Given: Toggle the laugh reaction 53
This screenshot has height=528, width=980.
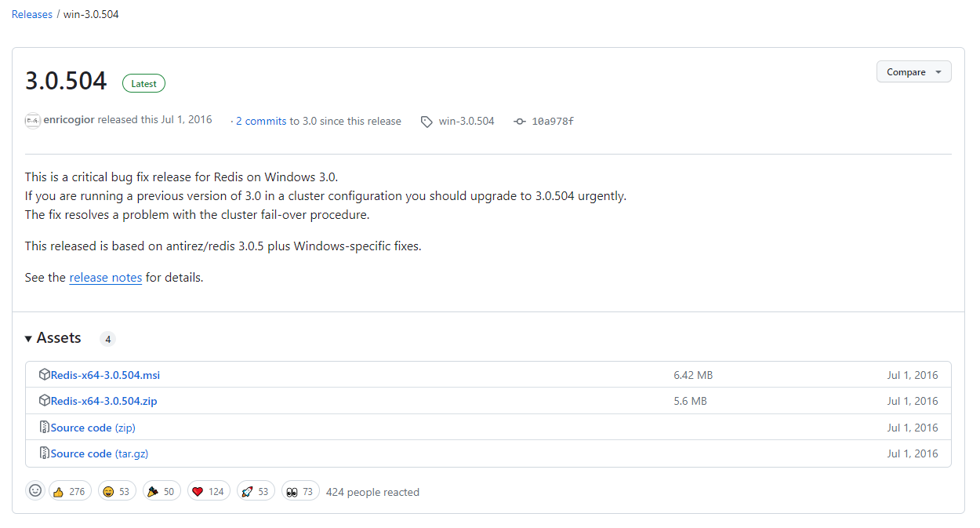Looking at the screenshot, I should (118, 491).
